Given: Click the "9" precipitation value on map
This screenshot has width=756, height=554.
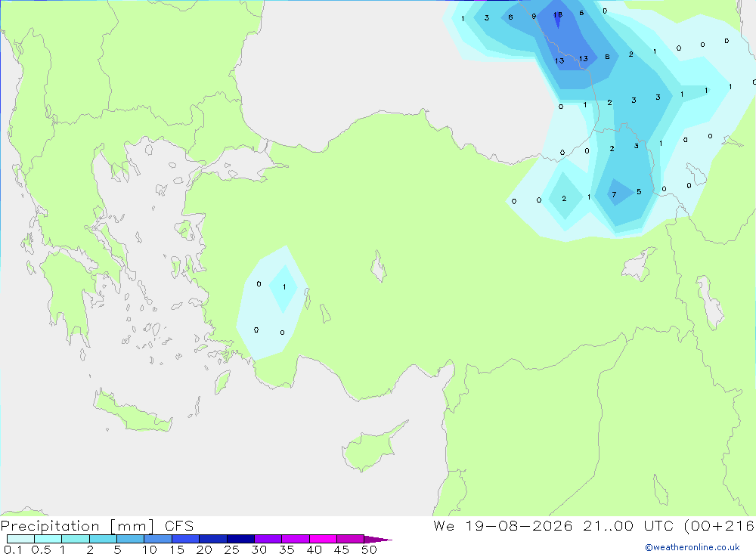Looking at the screenshot, I should (x=534, y=17).
